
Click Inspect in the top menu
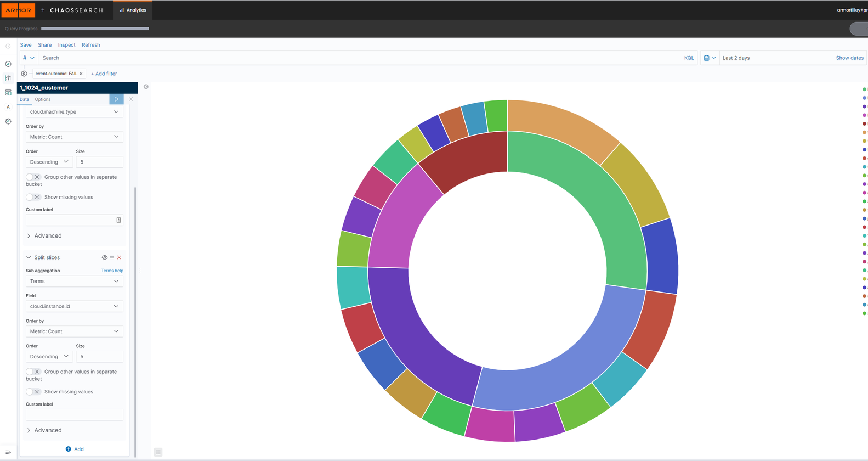[66, 45]
